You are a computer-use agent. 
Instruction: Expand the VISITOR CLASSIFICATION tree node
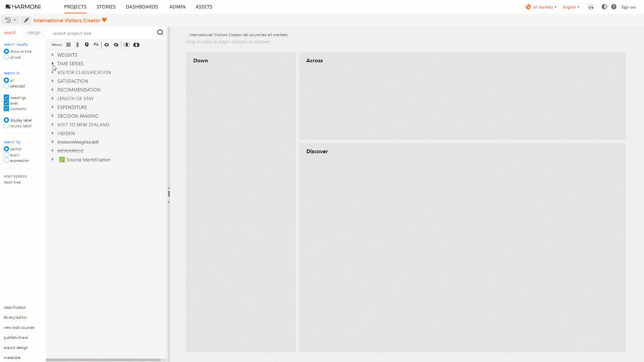pyautogui.click(x=53, y=72)
